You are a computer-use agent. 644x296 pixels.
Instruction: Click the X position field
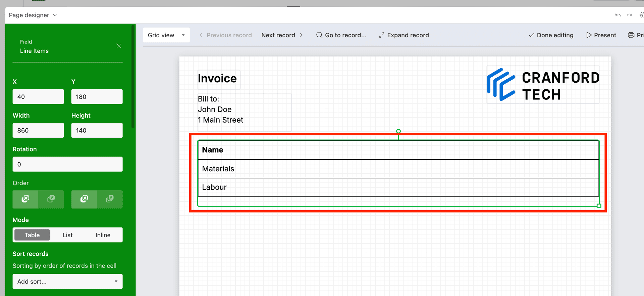[38, 96]
